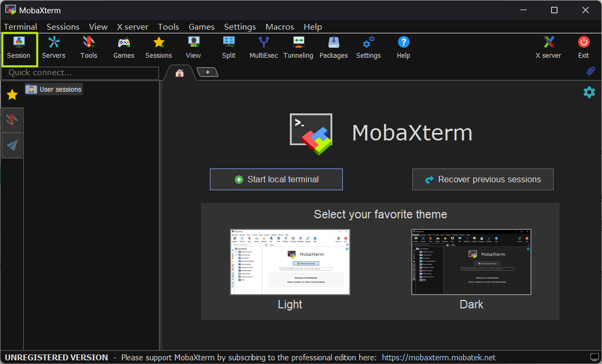Click the blue gear icon on the home pane
Image resolution: width=602 pixels, height=364 pixels.
589,92
